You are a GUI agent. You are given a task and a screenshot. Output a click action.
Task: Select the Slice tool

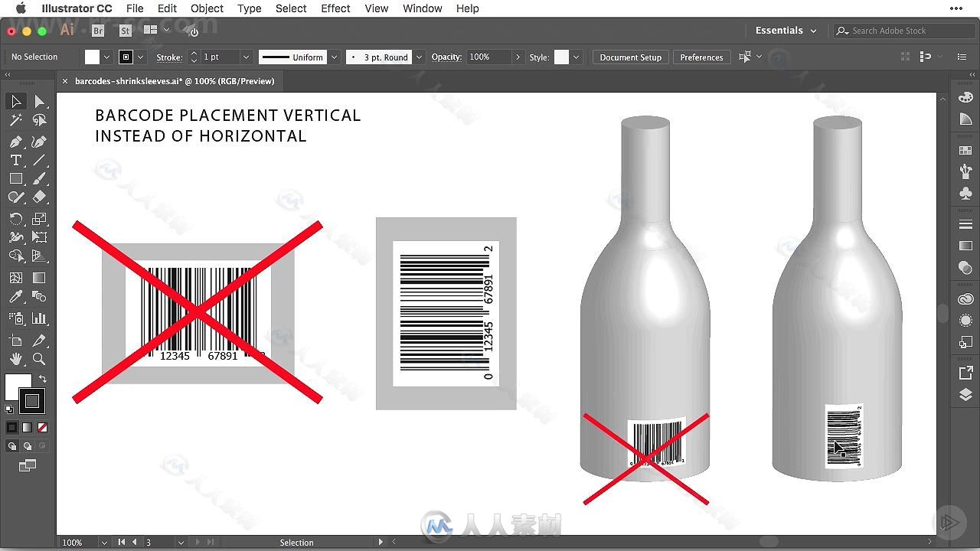coord(39,341)
